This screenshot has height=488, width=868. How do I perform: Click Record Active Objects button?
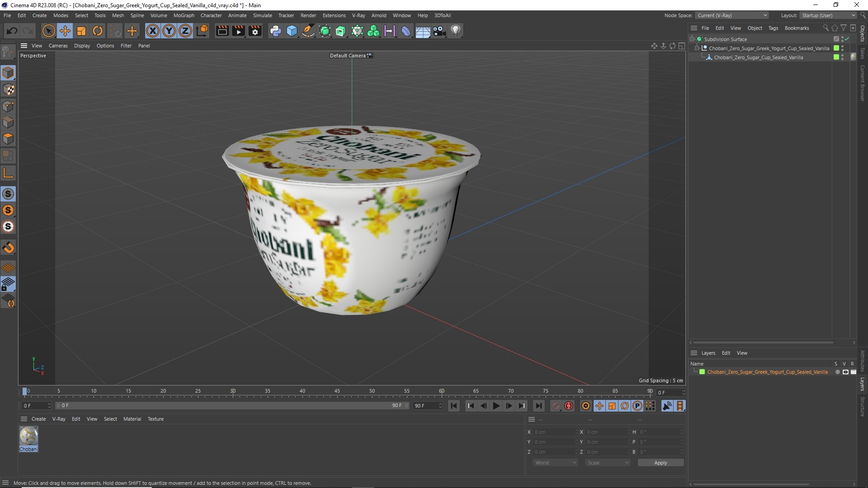click(556, 406)
